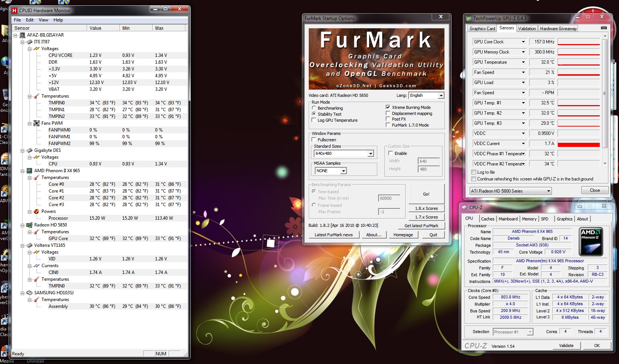Click the Quit button in FurMark
The height and width of the screenshot is (364, 619).
(433, 235)
